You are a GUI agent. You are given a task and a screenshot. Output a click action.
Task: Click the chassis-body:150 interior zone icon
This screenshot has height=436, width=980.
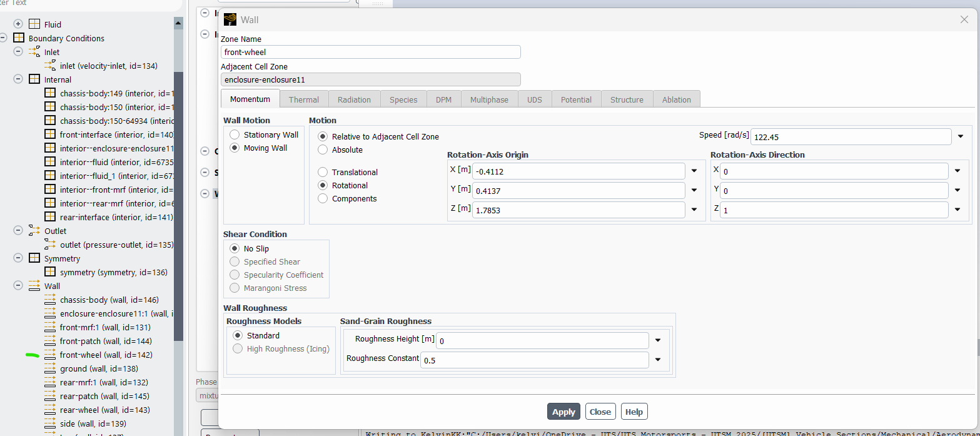50,107
